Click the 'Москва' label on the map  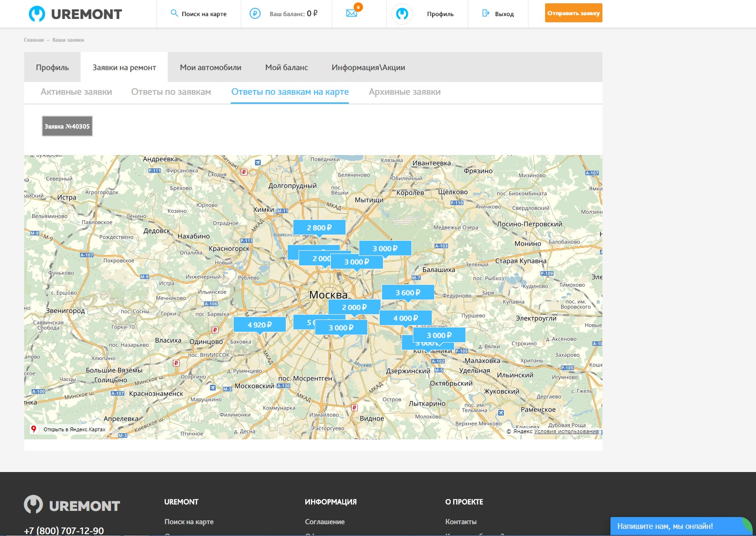pyautogui.click(x=328, y=295)
